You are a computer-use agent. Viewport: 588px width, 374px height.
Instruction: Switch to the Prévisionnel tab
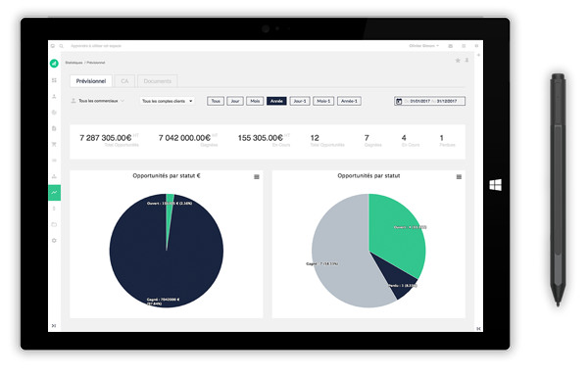click(x=91, y=81)
